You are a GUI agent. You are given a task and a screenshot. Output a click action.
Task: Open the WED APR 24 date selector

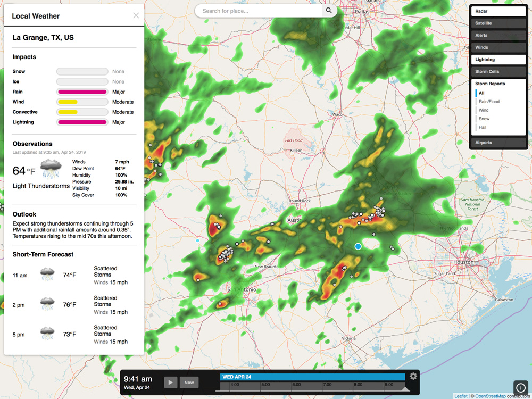click(238, 377)
